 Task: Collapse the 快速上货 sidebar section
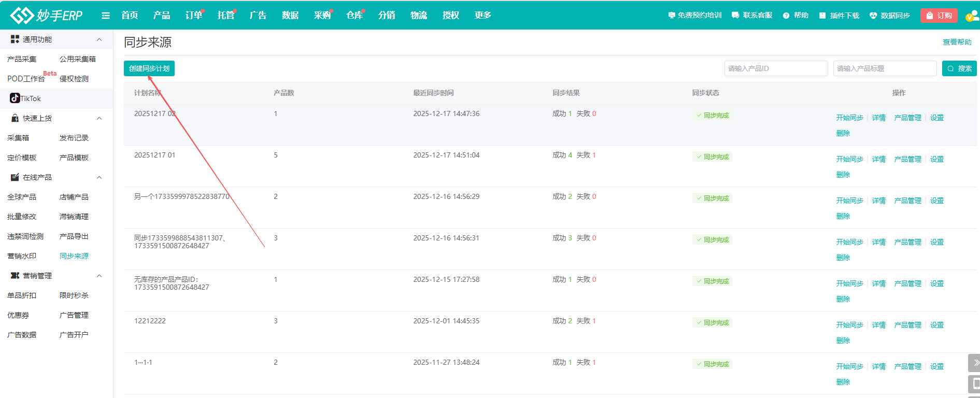(99, 118)
